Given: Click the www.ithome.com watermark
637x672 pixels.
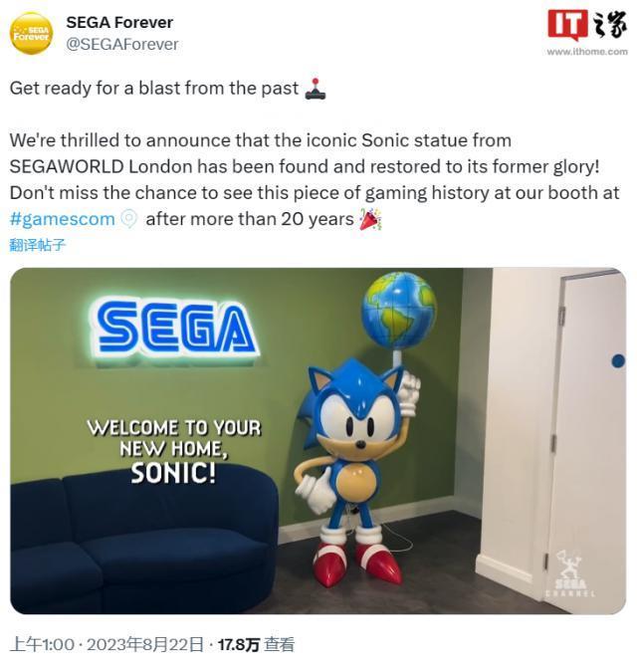Looking at the screenshot, I should [x=587, y=52].
